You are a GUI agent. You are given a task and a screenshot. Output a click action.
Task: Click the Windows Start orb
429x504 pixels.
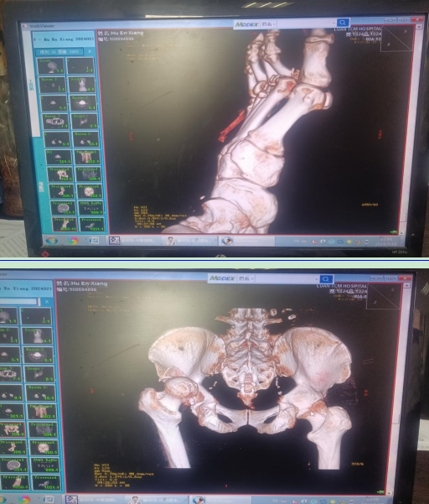point(52,241)
